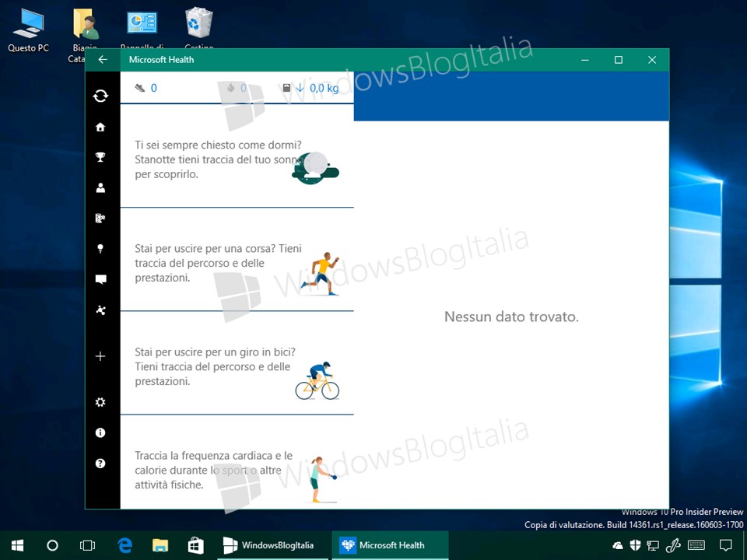Screen dimensions: 747x560
Task: Select the weight tab showing 0,0 kg
Action: [x=310, y=88]
